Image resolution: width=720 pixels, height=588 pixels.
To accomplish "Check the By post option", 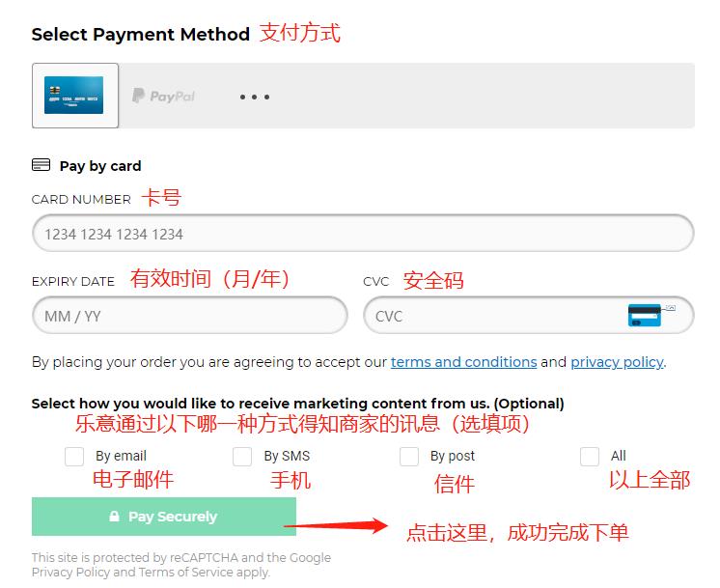I will (409, 457).
